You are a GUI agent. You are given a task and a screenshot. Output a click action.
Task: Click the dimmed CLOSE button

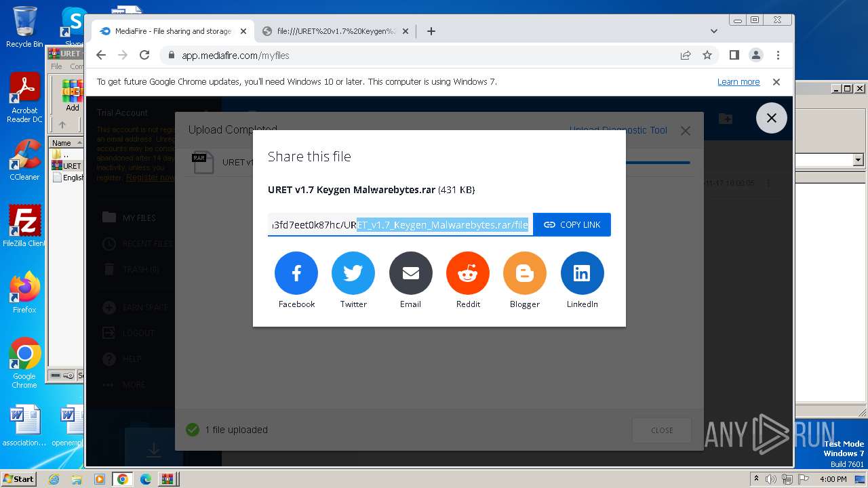click(x=662, y=430)
